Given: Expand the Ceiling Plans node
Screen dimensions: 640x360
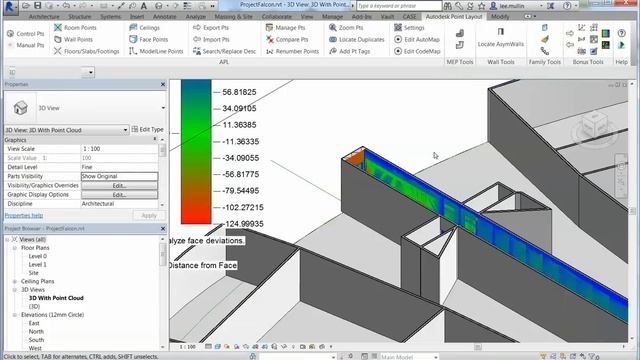Looking at the screenshot, I should click(x=15, y=281).
